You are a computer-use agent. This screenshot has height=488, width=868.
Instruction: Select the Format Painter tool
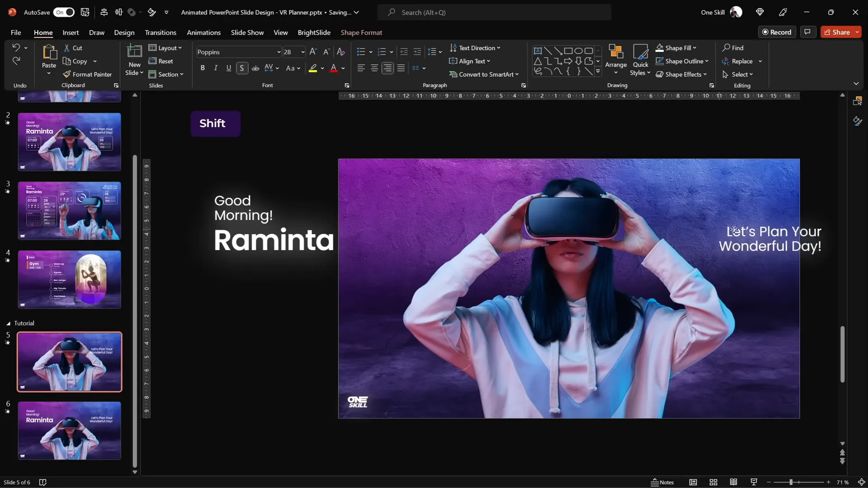coord(88,74)
